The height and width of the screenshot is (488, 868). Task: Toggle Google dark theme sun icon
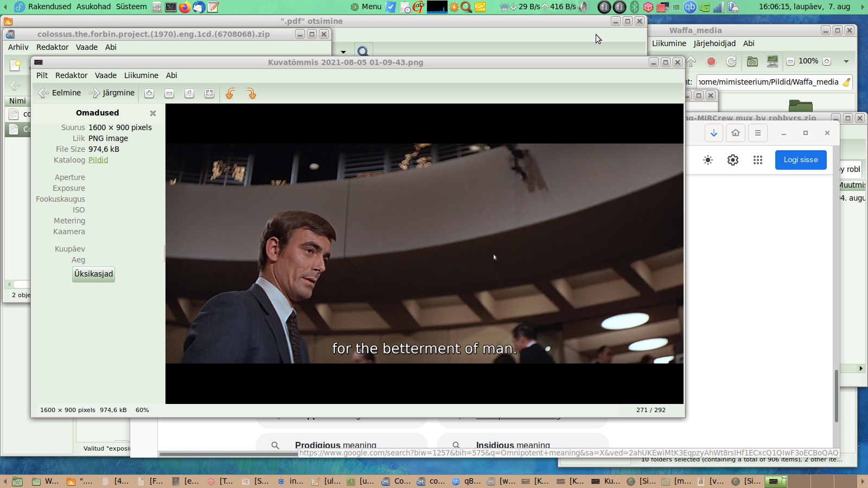tap(708, 160)
